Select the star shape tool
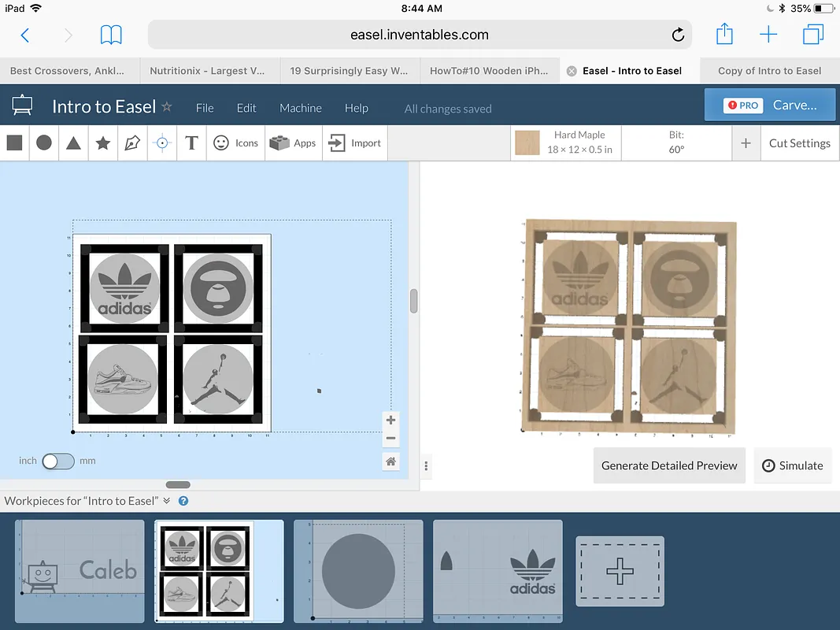Viewport: 840px width, 630px height. [103, 143]
